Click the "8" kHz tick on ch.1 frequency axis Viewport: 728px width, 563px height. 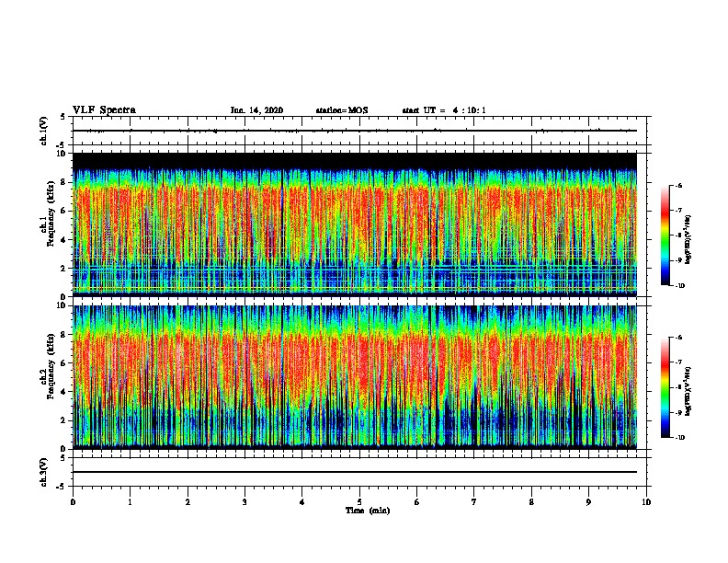click(63, 182)
